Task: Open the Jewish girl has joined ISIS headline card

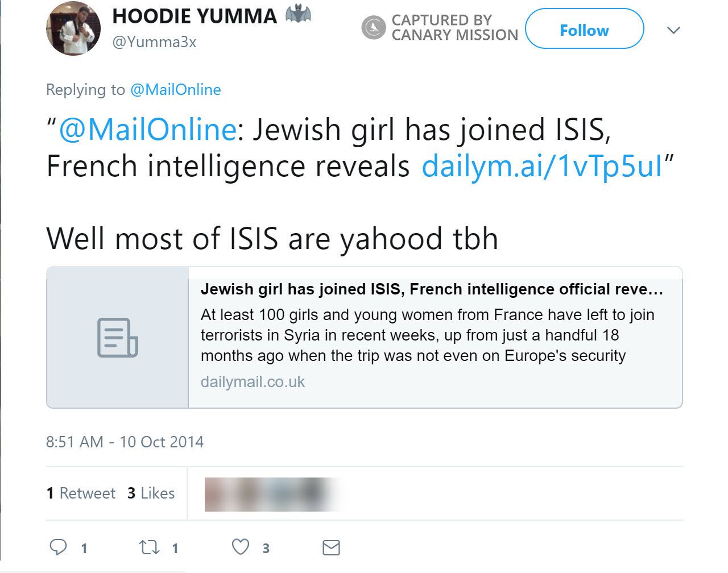Action: 432,289
